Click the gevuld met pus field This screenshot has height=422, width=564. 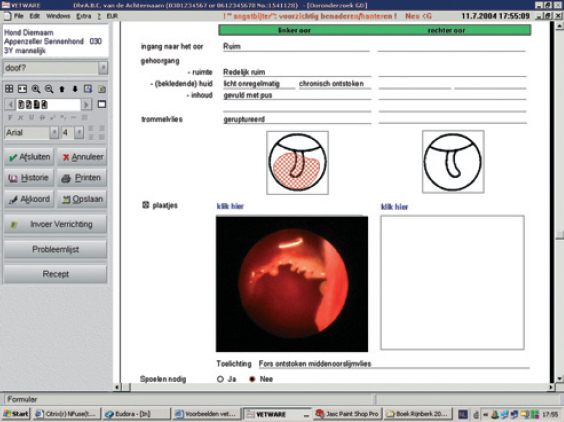(297, 95)
